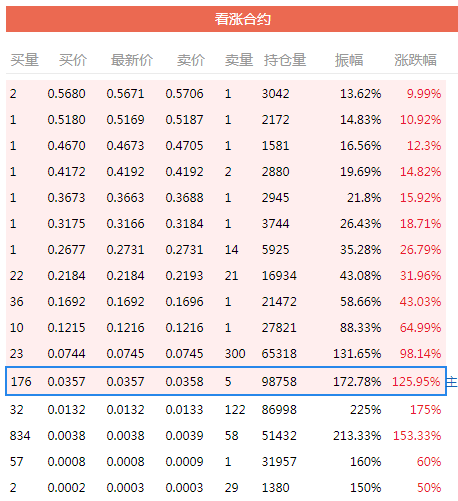
Task: Select the row with latest price 0.5671
Action: pyautogui.click(x=226, y=94)
